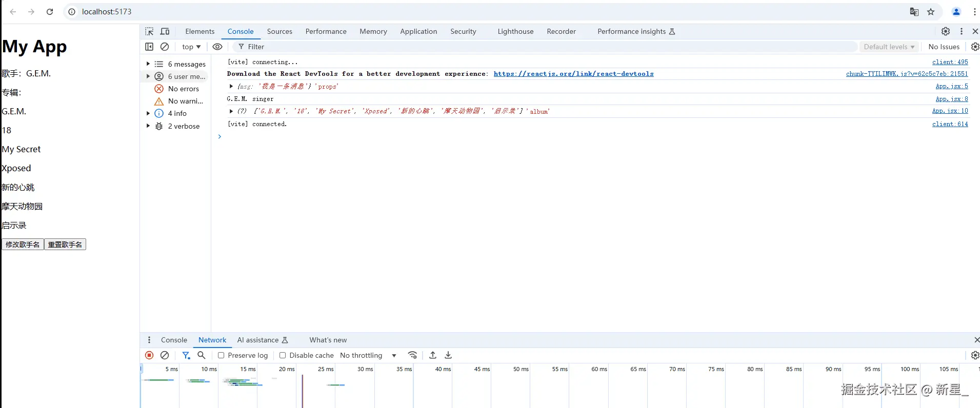Open the Lighthouse tab

tap(515, 31)
